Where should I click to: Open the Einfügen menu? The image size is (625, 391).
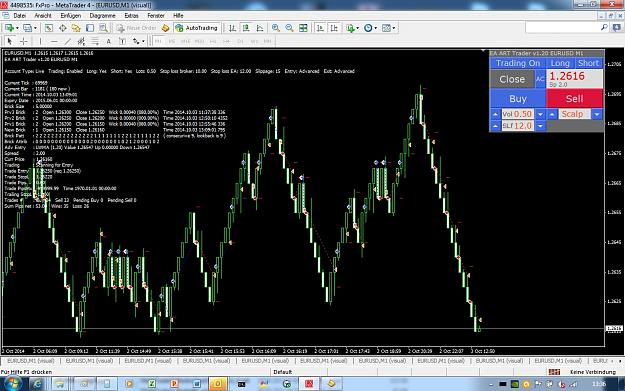coord(71,16)
